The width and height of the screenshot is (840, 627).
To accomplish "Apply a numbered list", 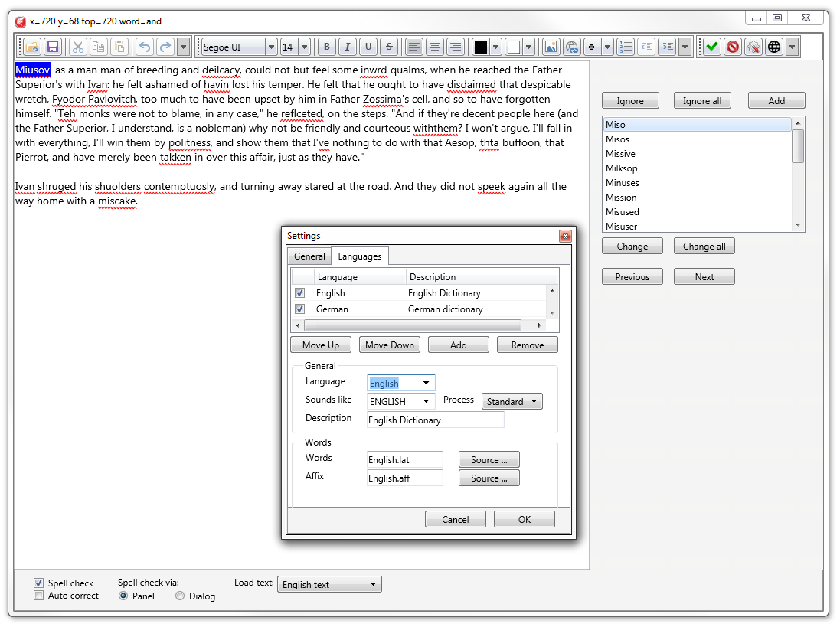I will (626, 47).
